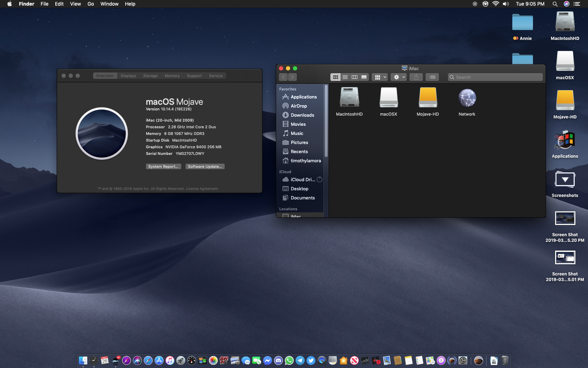Open the Window menu
Viewport: 588px width, 368px height.
pos(110,4)
